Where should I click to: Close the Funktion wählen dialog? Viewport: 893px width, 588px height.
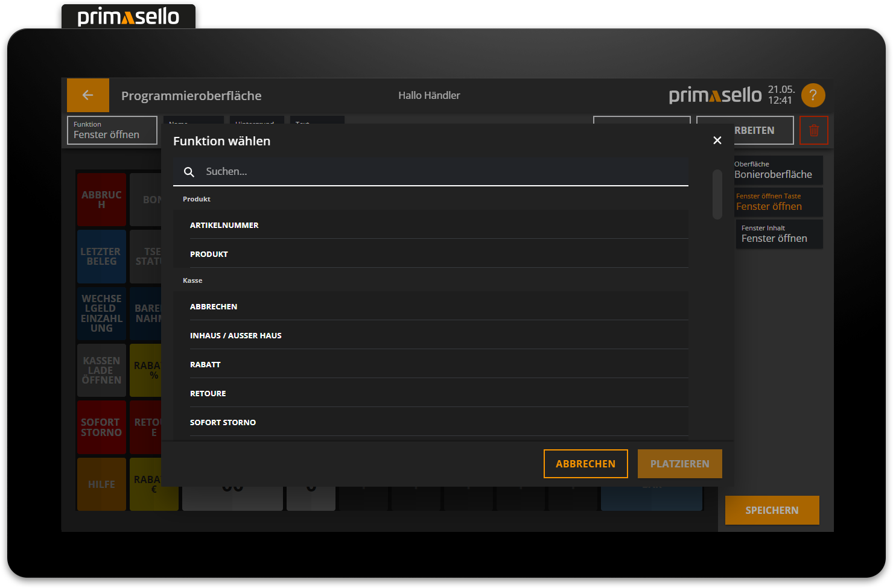click(x=717, y=140)
